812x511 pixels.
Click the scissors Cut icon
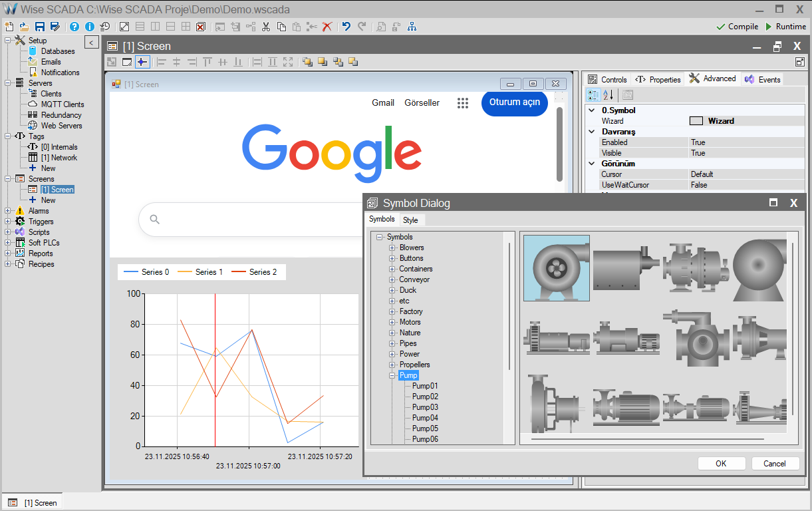pos(266,27)
